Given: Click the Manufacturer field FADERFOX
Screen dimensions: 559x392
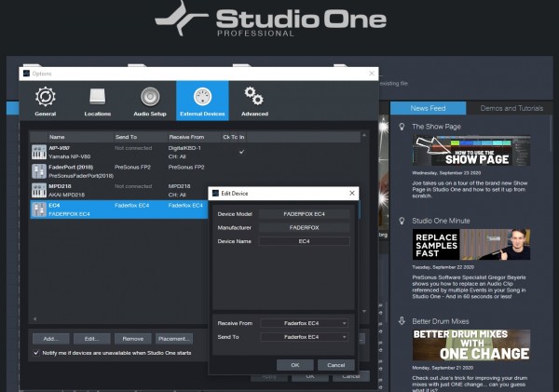Looking at the screenshot, I should (304, 227).
